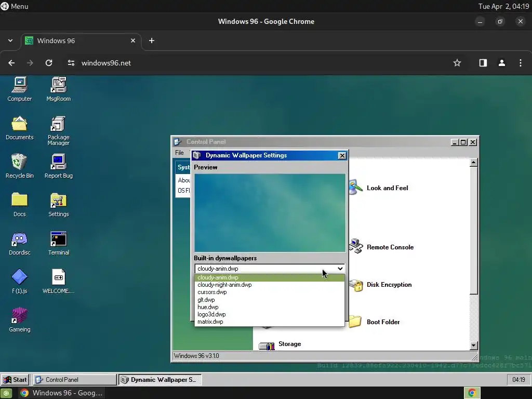532x399 pixels.
Task: Open Boot Folder in Control Panel
Action: pyautogui.click(x=374, y=322)
